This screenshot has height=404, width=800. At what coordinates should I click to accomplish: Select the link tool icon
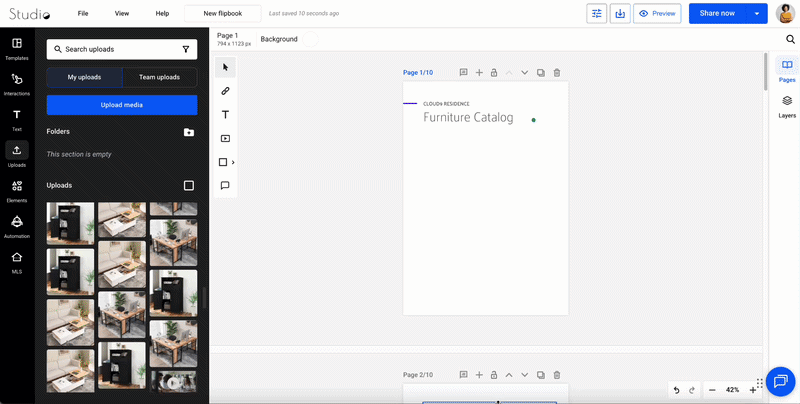(225, 91)
